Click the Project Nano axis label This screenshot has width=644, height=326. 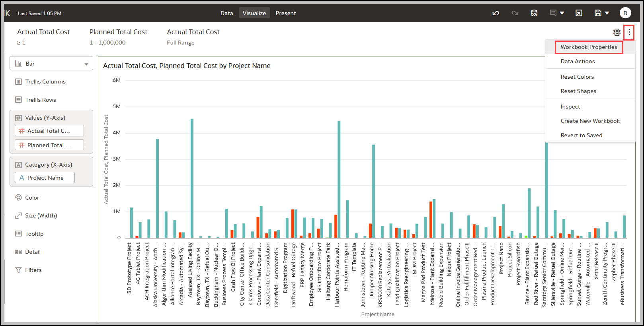pyautogui.click(x=501, y=258)
